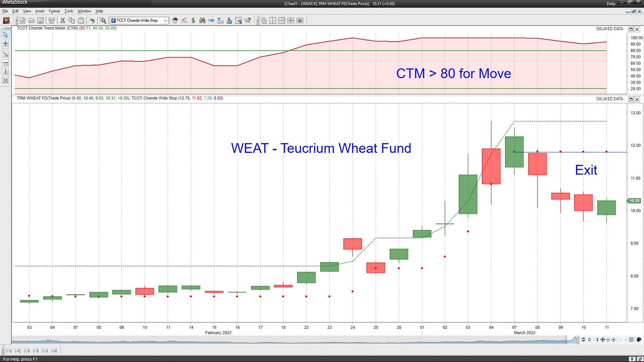The height and width of the screenshot is (362, 644).
Task: Open the color palette icon
Action: click(x=639, y=339)
